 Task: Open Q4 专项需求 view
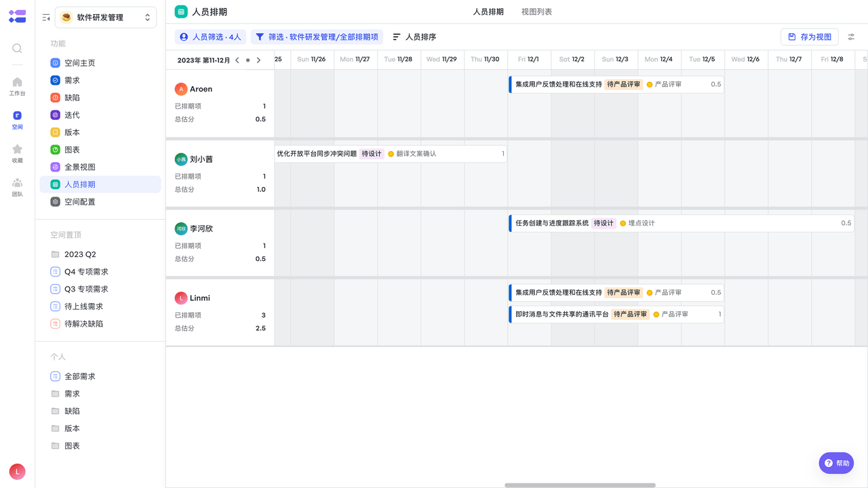tap(100, 272)
